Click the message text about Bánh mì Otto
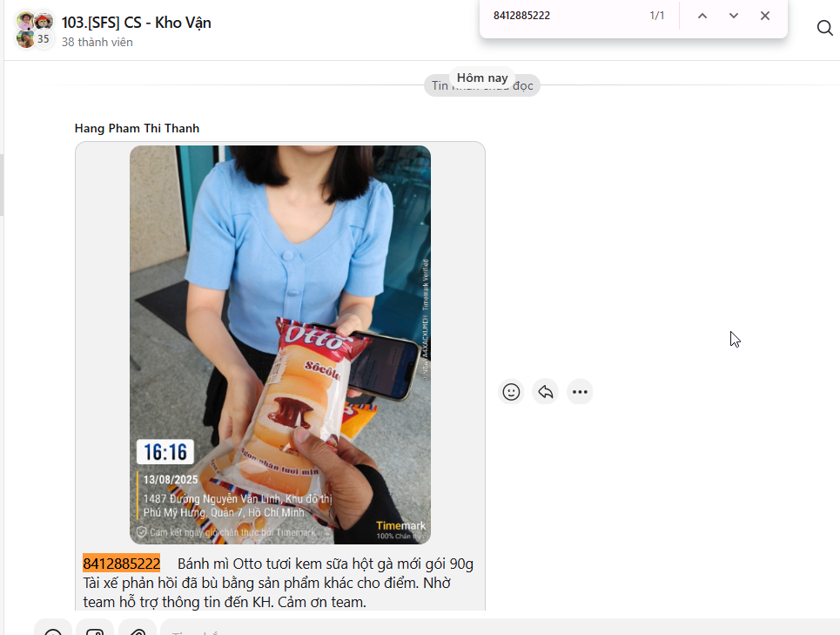This screenshot has height=635, width=840. [x=278, y=583]
